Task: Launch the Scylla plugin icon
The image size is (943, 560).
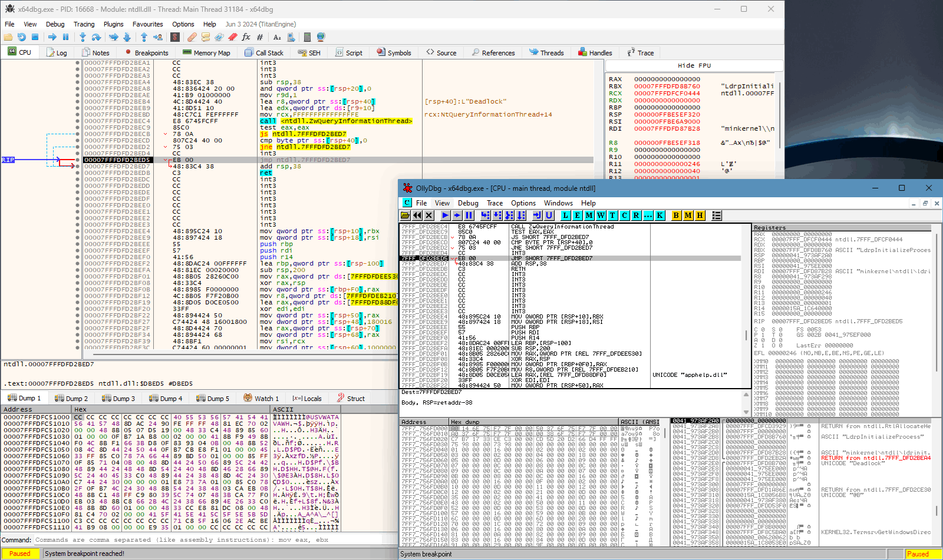Action: point(174,37)
